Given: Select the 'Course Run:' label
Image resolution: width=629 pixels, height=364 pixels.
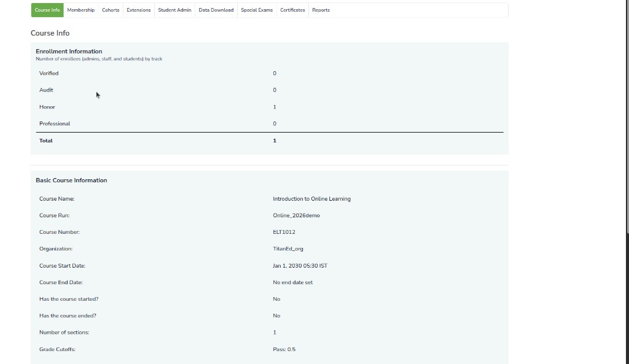Looking at the screenshot, I should point(55,215).
